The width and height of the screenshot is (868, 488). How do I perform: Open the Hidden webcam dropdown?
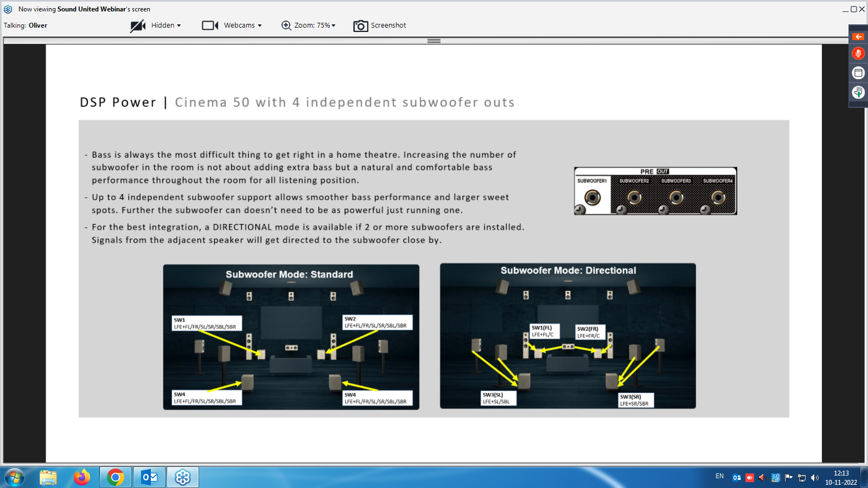(x=166, y=25)
